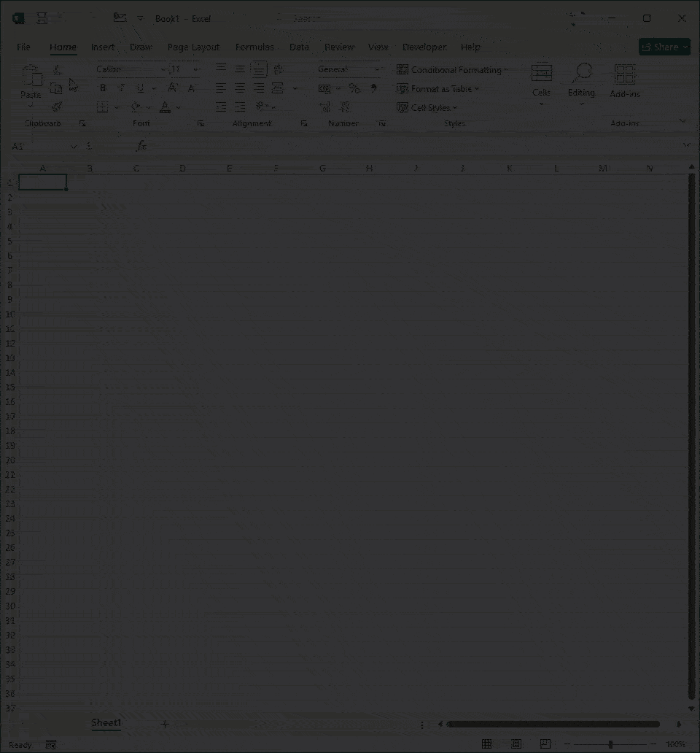Switch to Page Break Preview in status bar
Image resolution: width=700 pixels, height=753 pixels.
pyautogui.click(x=545, y=744)
